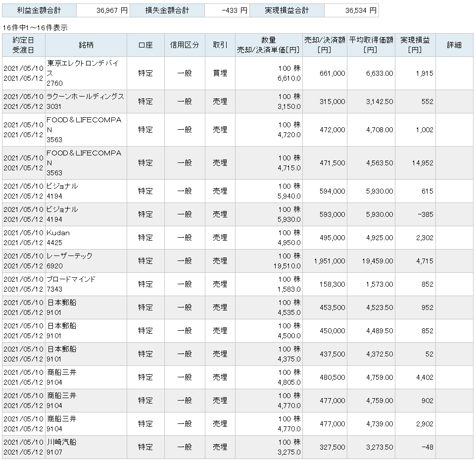This screenshot has width=476, height=461.
Task: Click the 4,563.50 average acquisition price
Action: click(x=380, y=163)
